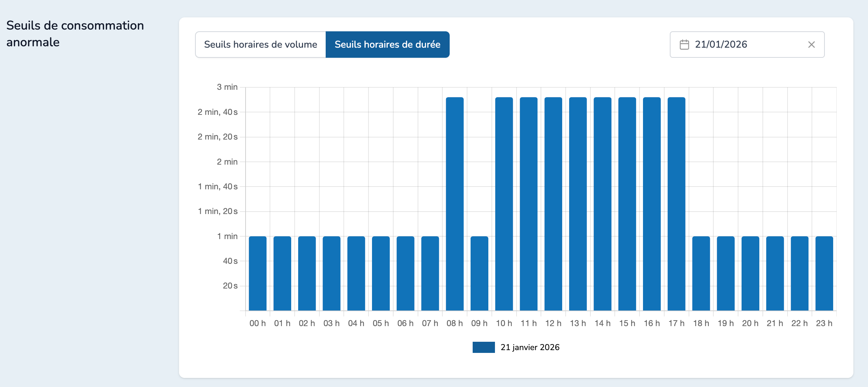
Task: Click the 18 h bar
Action: click(701, 273)
